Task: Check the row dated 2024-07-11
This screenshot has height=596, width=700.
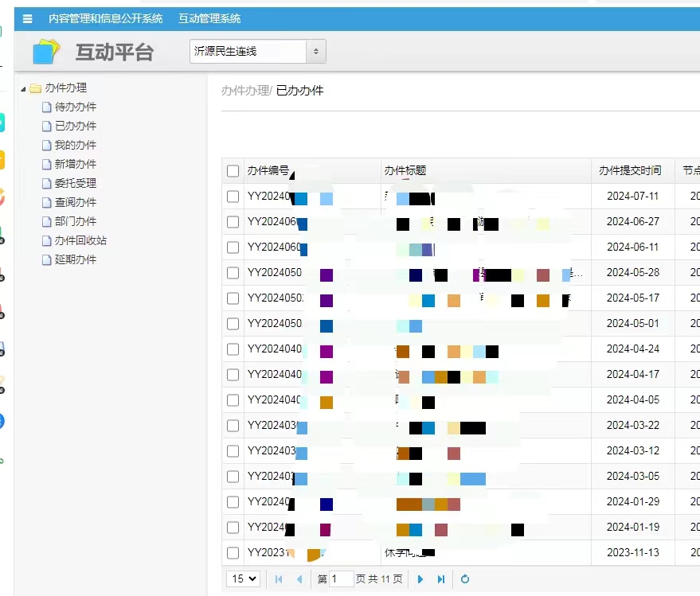Action: (x=233, y=197)
